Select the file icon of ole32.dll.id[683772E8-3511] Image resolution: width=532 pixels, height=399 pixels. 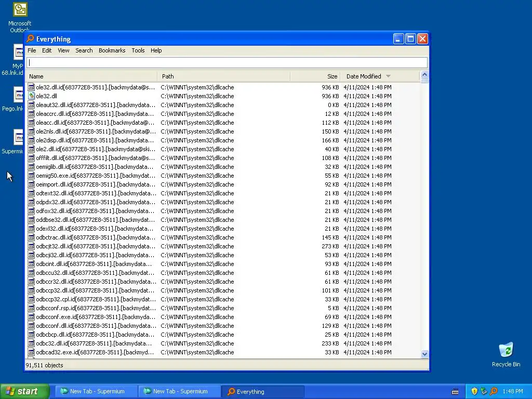(31, 87)
